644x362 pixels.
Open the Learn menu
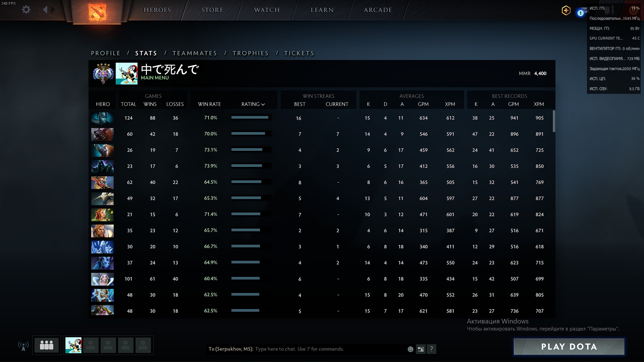click(322, 10)
